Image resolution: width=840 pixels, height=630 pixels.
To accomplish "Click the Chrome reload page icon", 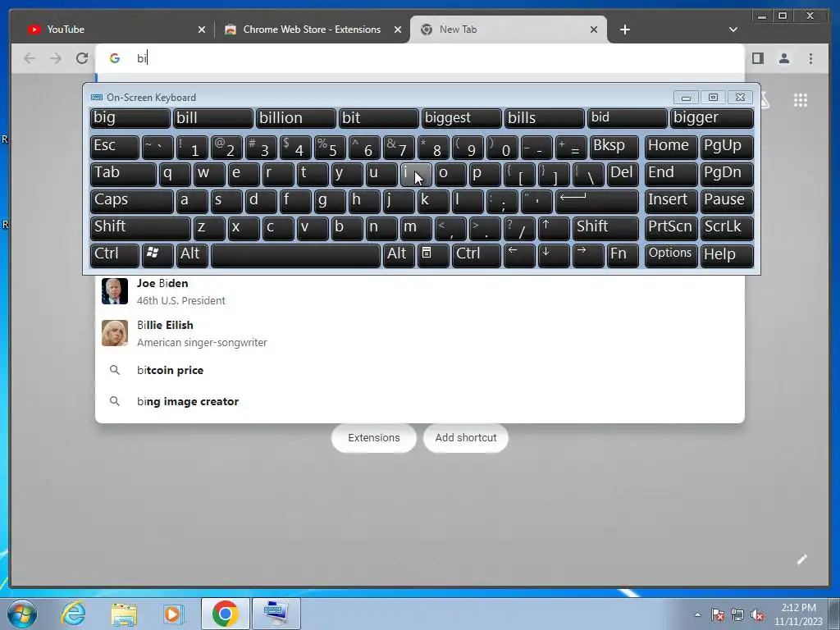I will point(82,58).
